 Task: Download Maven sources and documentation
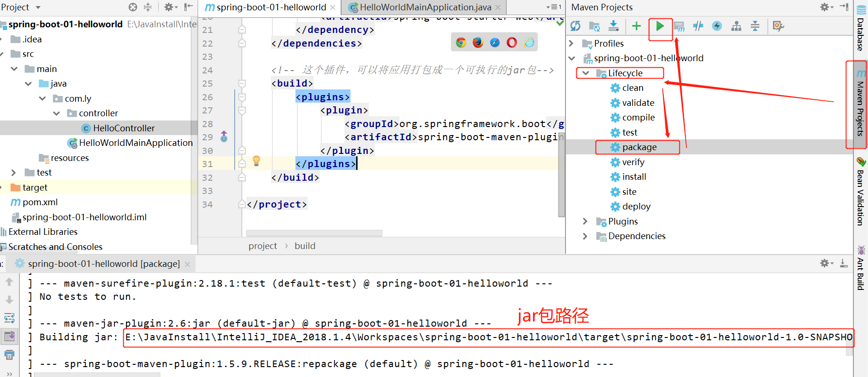click(x=613, y=26)
